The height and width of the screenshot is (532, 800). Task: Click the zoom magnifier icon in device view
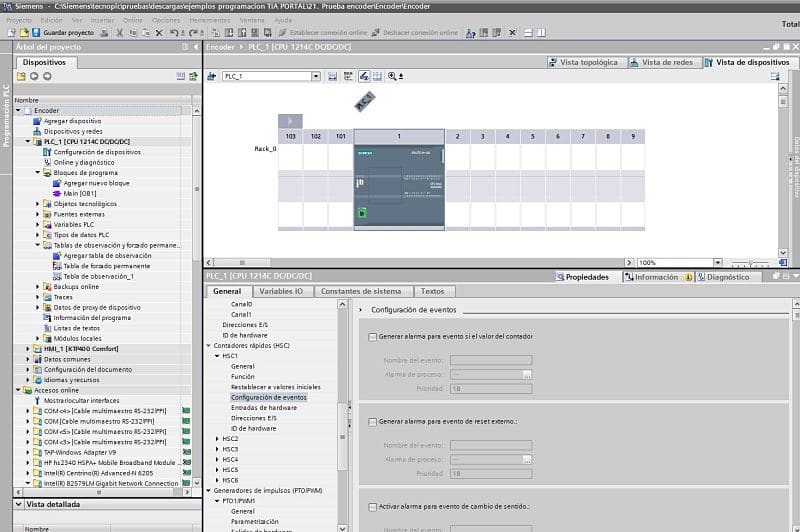tap(392, 76)
